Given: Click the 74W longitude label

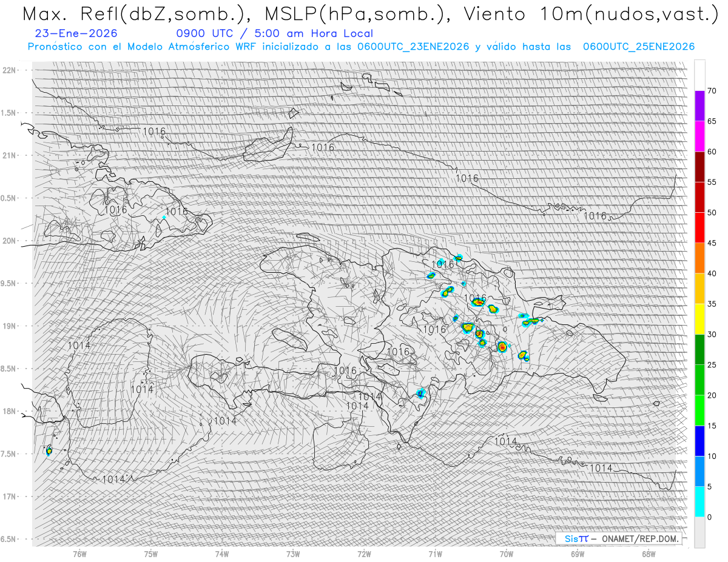Looking at the screenshot, I should (221, 554).
